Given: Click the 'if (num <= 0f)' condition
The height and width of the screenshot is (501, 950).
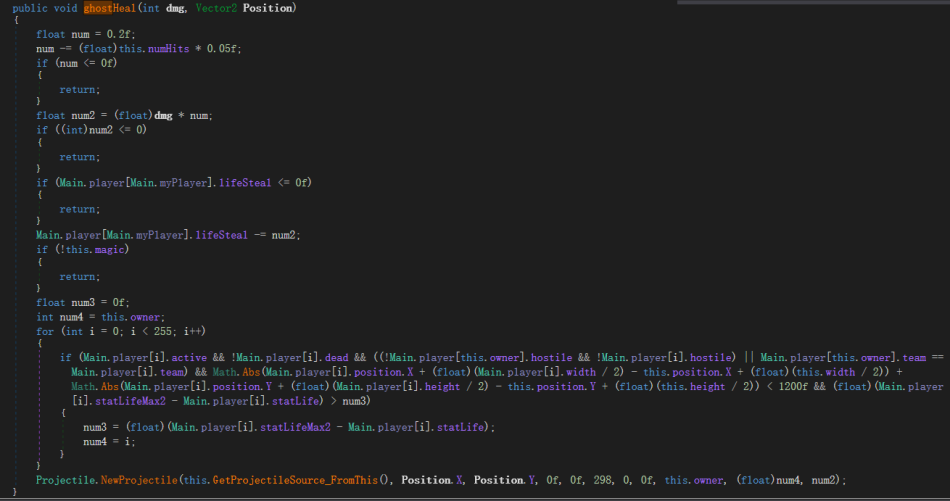Looking at the screenshot, I should 76,63.
